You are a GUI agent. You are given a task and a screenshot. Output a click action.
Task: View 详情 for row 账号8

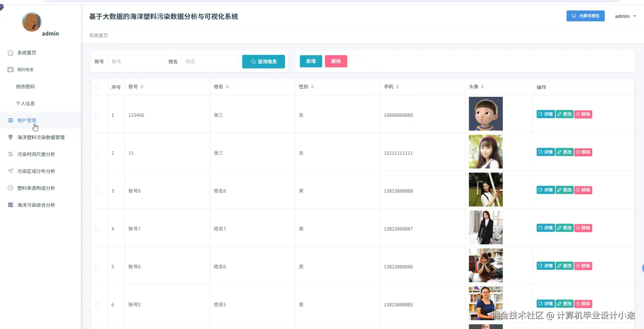[x=546, y=190]
